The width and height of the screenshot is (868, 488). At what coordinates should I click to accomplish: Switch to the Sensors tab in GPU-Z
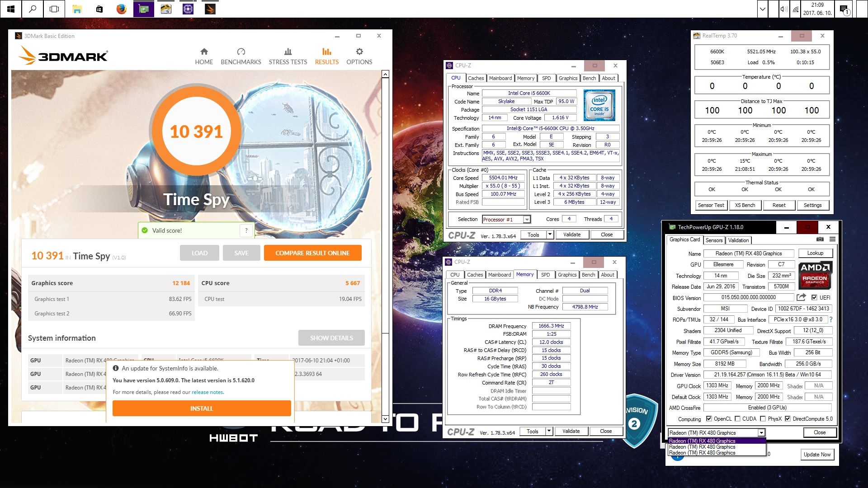click(x=714, y=240)
